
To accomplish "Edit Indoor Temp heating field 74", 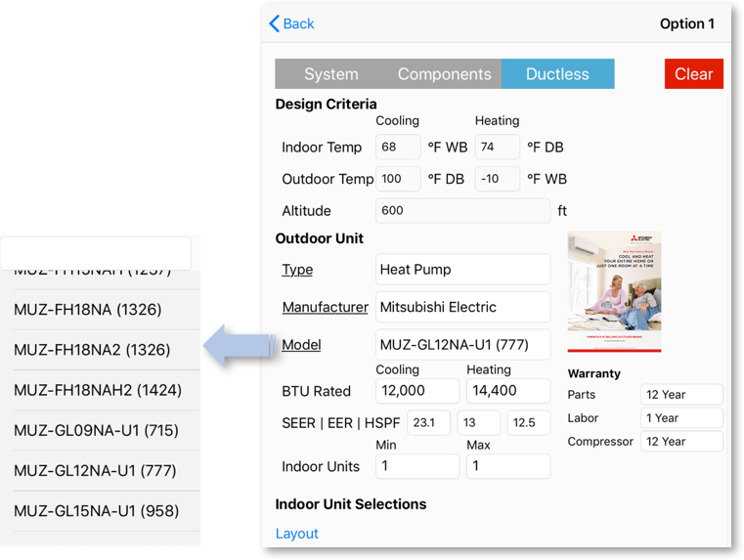I will click(x=497, y=147).
